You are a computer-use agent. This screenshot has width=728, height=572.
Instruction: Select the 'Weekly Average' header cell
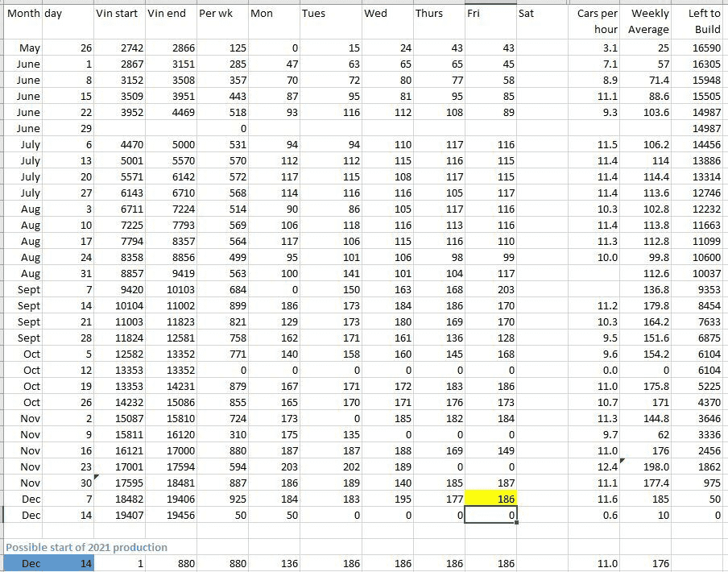tap(649, 22)
